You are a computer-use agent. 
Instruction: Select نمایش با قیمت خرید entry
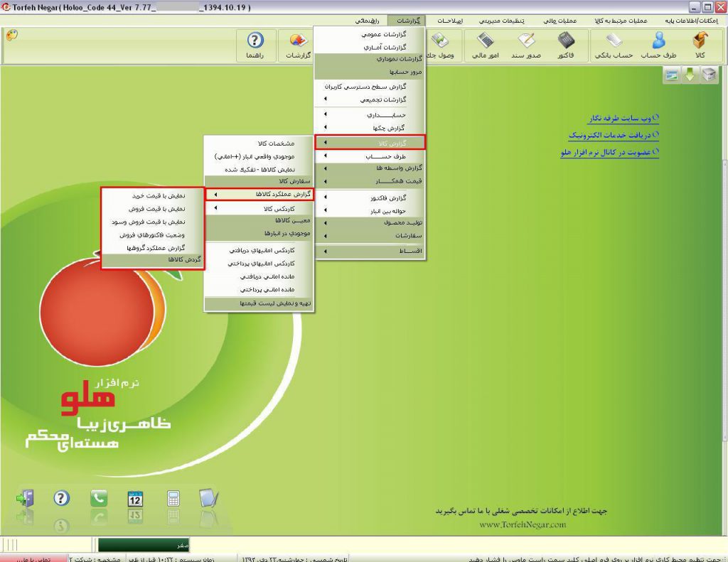153,196
